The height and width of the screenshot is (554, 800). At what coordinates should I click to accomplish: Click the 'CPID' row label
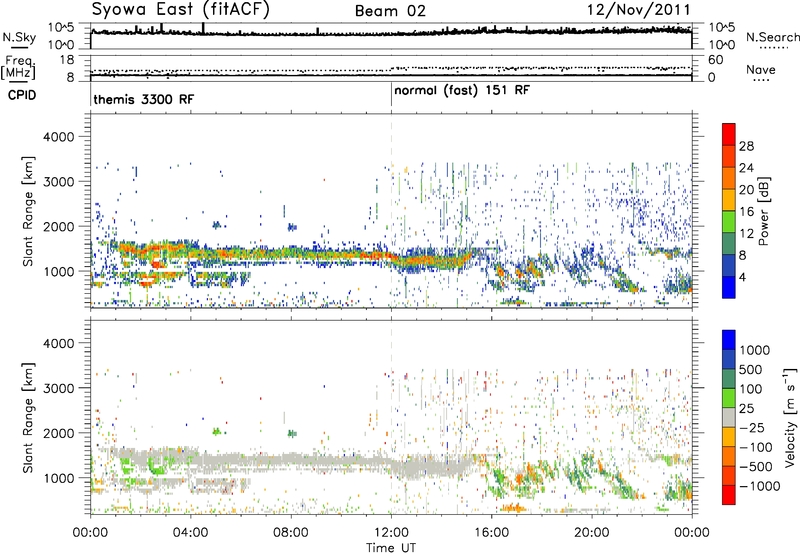point(21,95)
